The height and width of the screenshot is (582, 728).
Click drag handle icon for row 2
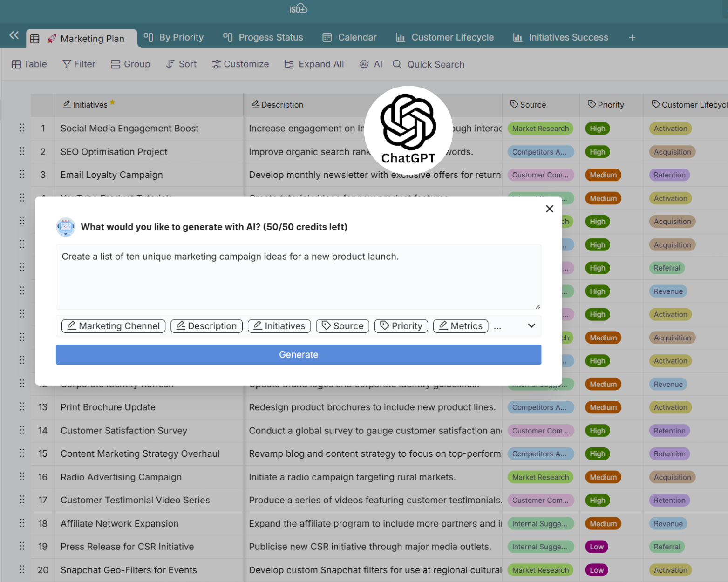tap(22, 151)
